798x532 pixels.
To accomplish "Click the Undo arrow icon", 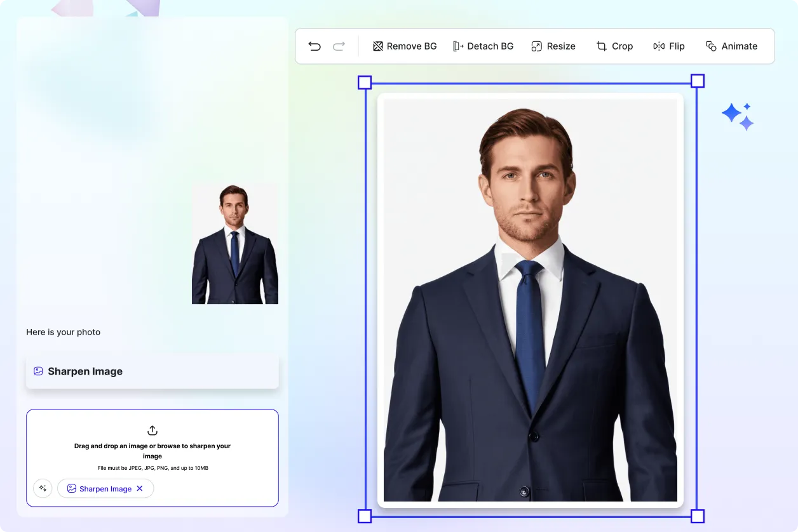I will point(314,46).
